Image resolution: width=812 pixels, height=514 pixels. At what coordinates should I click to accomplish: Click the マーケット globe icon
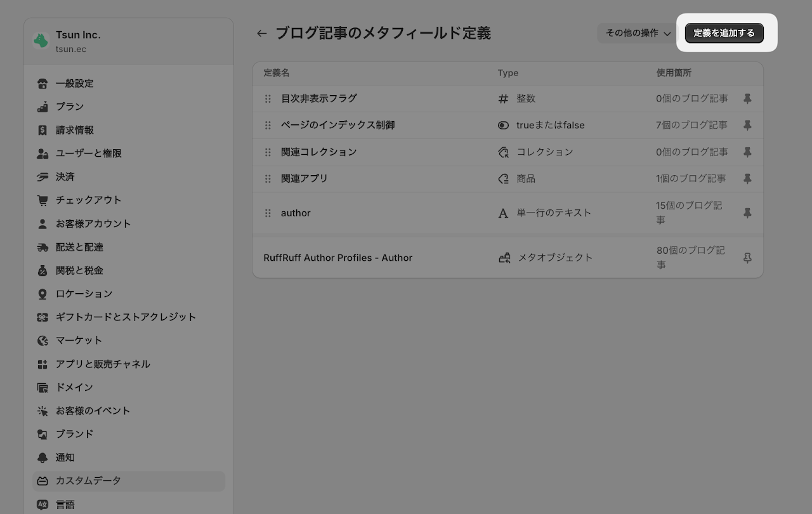point(43,341)
